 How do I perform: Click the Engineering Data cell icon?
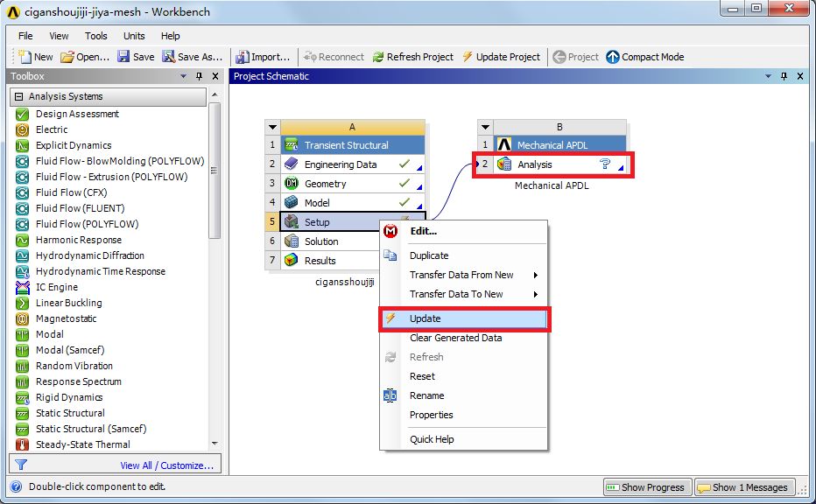coord(291,164)
